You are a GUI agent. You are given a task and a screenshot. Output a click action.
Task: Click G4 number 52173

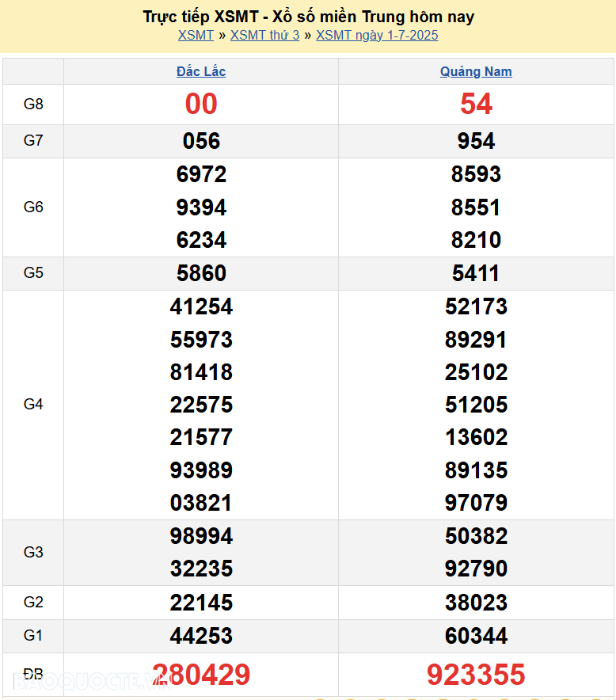pyautogui.click(x=476, y=306)
